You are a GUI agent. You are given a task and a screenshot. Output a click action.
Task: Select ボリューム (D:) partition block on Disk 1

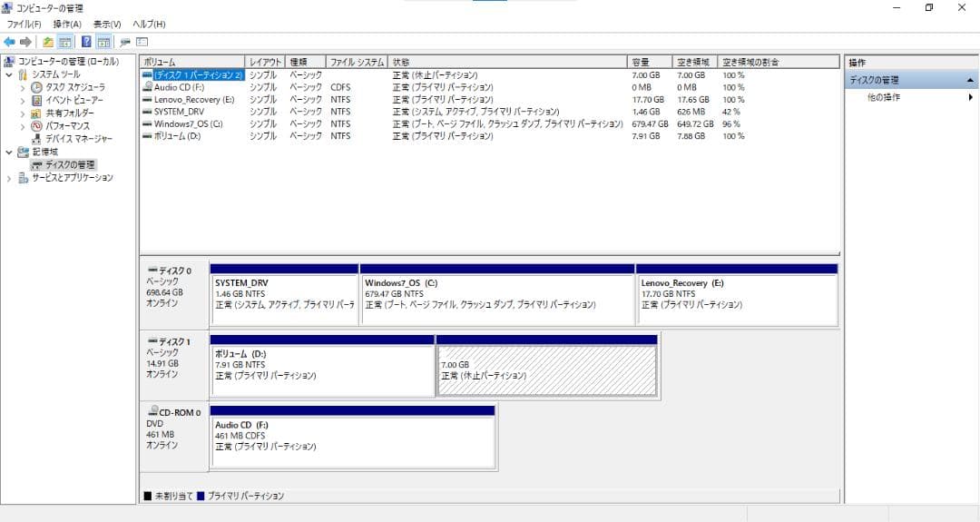pos(322,366)
